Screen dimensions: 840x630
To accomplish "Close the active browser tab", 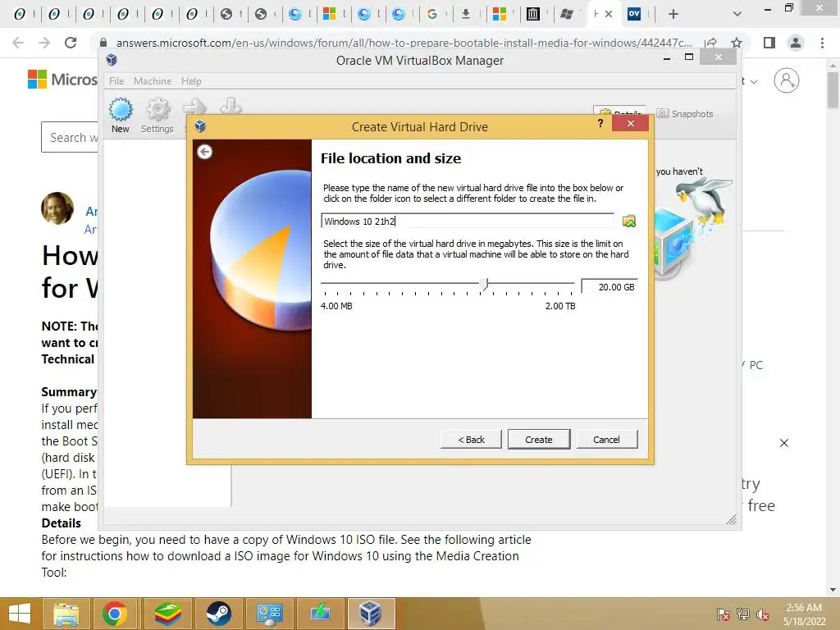I will [x=609, y=15].
